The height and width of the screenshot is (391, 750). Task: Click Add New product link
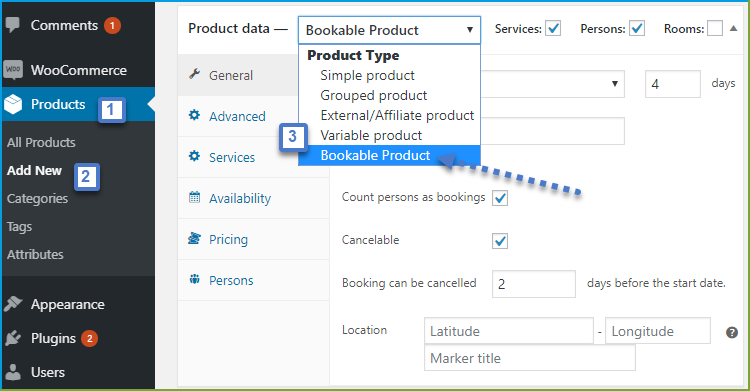point(34,170)
